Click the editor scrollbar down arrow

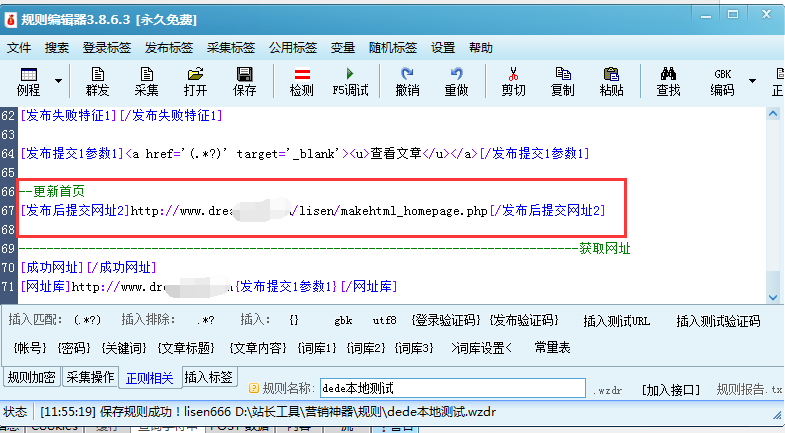pos(773,297)
